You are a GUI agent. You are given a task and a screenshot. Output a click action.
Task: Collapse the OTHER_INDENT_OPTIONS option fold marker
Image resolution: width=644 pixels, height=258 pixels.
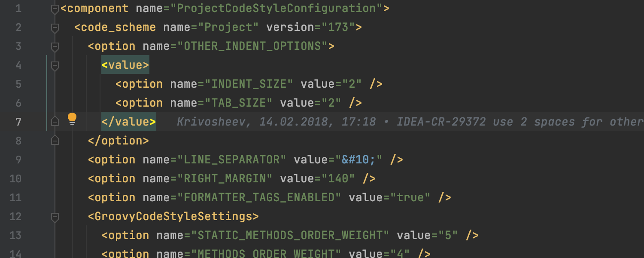pyautogui.click(x=55, y=46)
